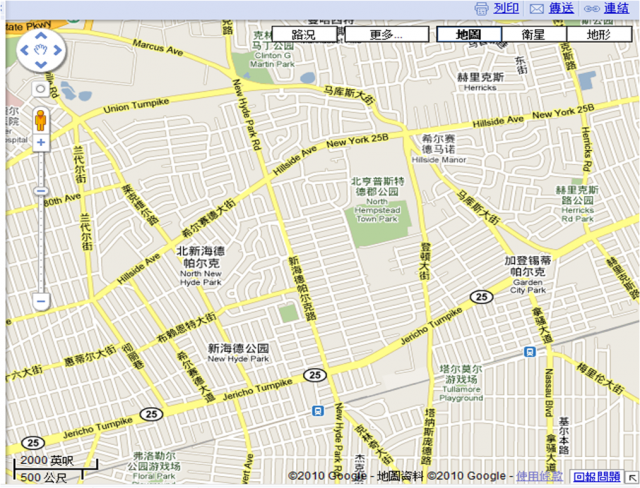
Task: Switch to the 地形 terrain view
Action: pyautogui.click(x=599, y=34)
